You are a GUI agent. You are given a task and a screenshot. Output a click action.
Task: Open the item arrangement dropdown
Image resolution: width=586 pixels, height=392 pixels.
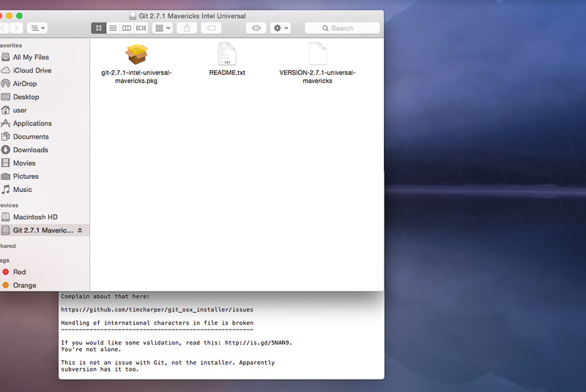click(x=162, y=28)
